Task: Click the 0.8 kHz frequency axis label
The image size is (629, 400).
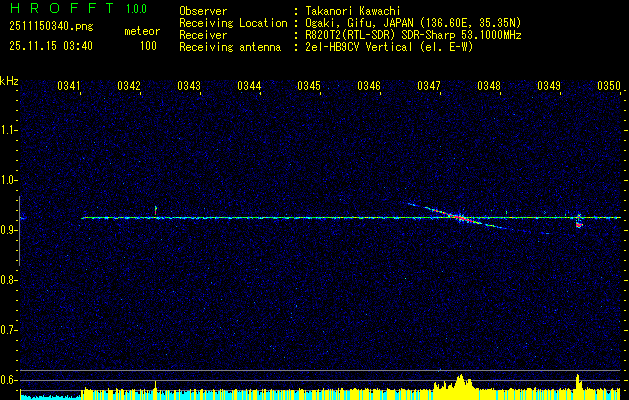Action: coord(8,280)
